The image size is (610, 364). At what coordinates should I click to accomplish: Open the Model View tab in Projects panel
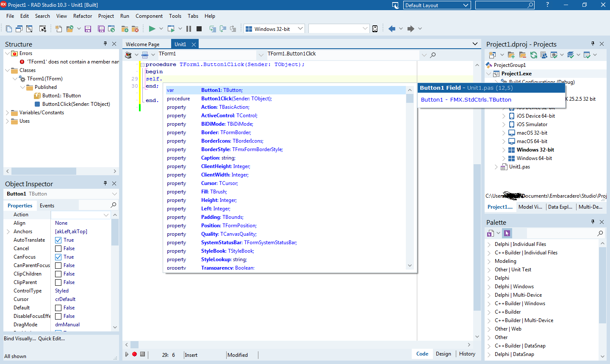point(530,207)
